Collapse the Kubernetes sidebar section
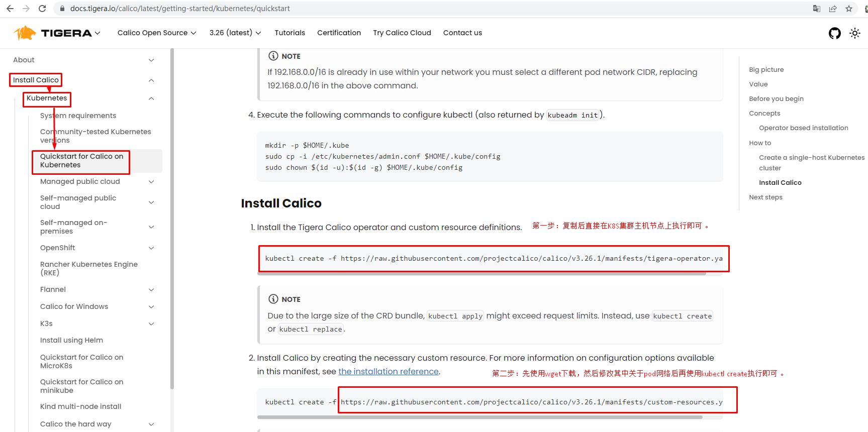This screenshot has height=432, width=868. [x=151, y=98]
